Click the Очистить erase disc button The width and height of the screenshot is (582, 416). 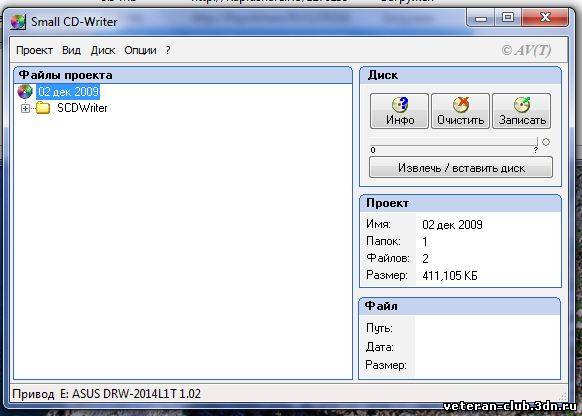pos(460,111)
